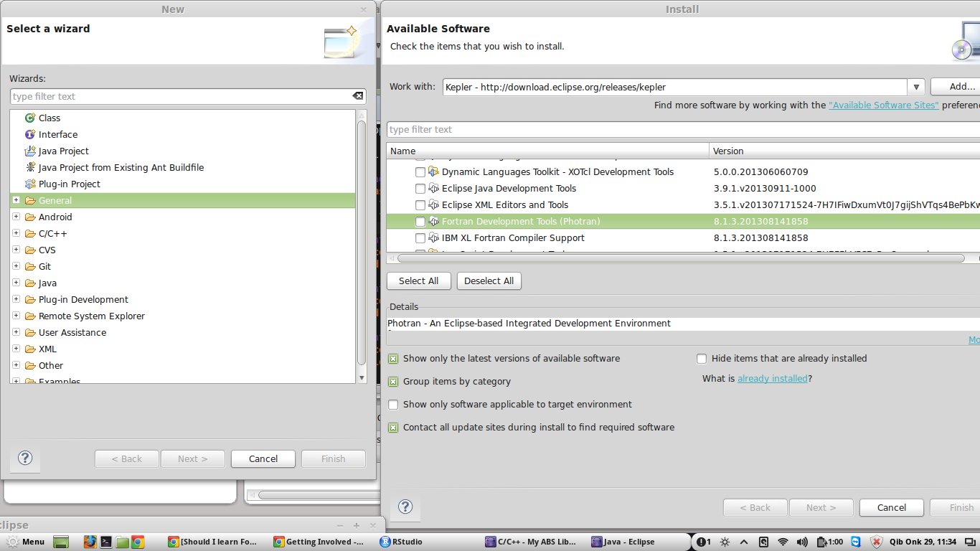Screen dimensions: 980x551
Task: Select the Interface wizard icon
Action: 29,134
